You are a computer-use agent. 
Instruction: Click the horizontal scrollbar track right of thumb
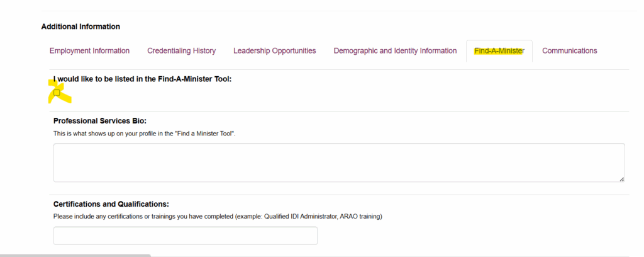coord(377,255)
